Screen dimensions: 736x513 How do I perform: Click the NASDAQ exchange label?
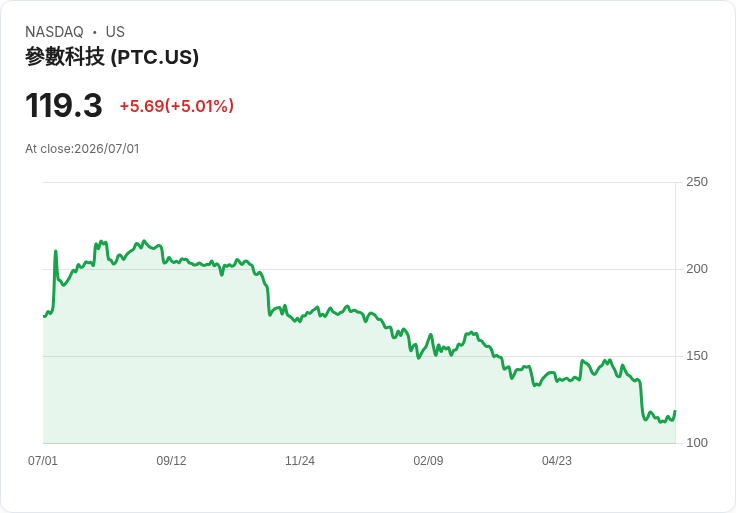[x=54, y=32]
